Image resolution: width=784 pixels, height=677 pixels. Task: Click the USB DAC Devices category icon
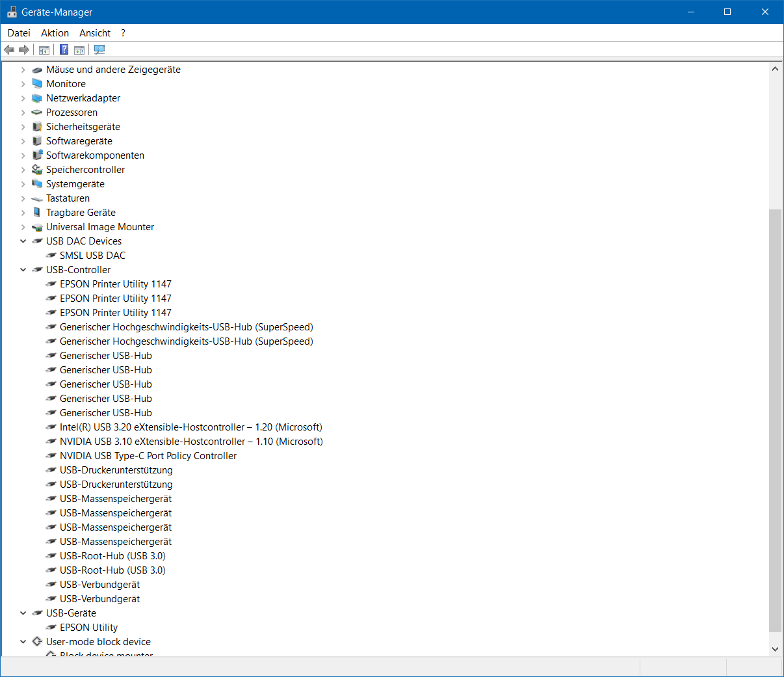coord(37,241)
